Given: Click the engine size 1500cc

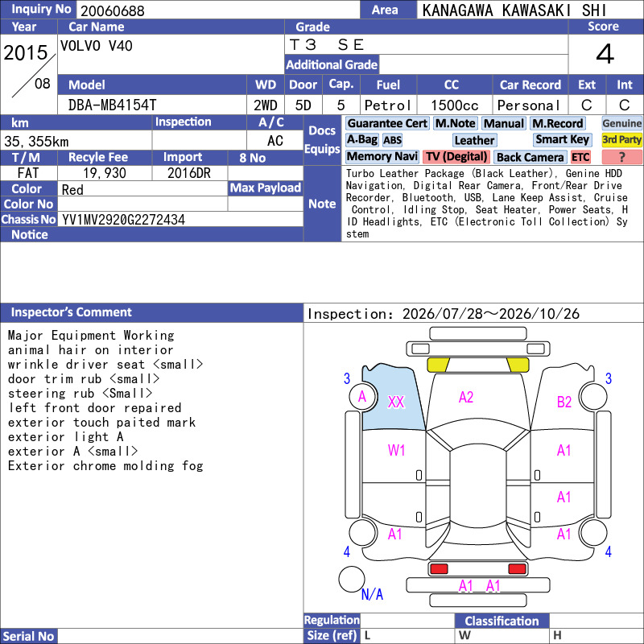Looking at the screenshot, I should pyautogui.click(x=454, y=105).
